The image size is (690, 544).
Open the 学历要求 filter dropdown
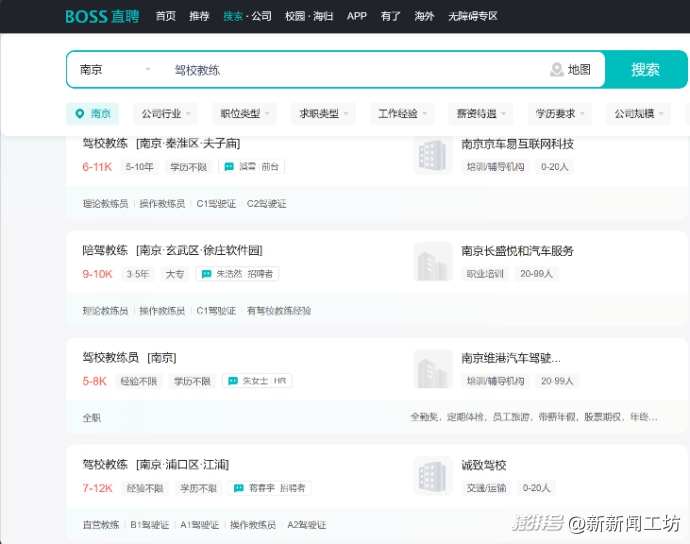click(558, 114)
